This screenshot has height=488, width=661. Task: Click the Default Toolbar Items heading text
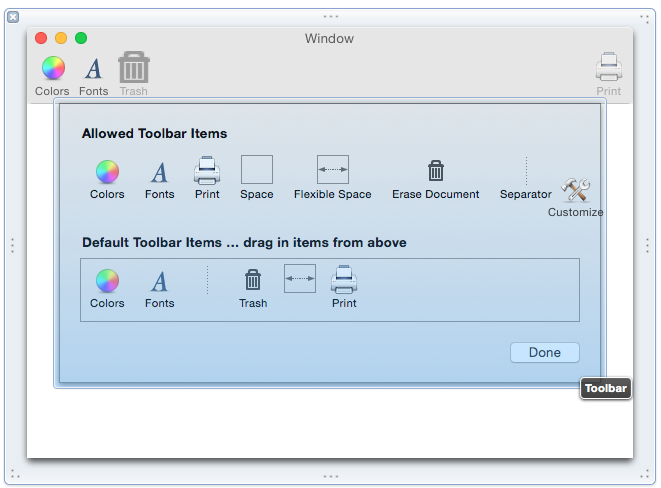(244, 243)
